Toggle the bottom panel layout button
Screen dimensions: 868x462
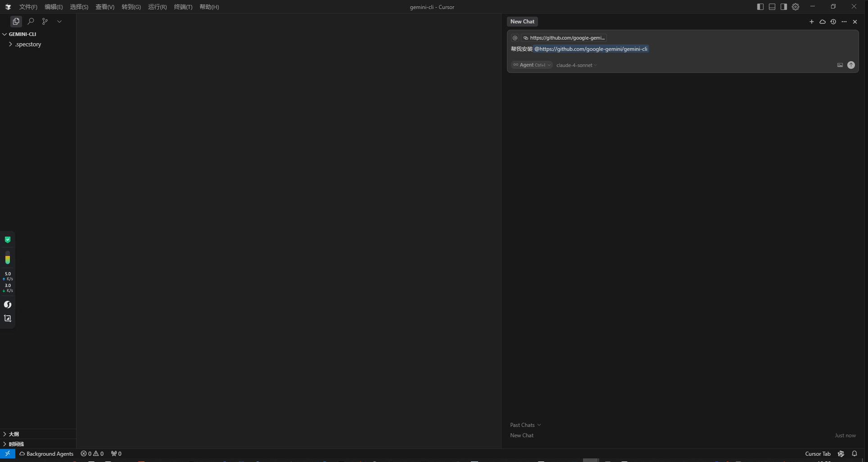pos(772,7)
